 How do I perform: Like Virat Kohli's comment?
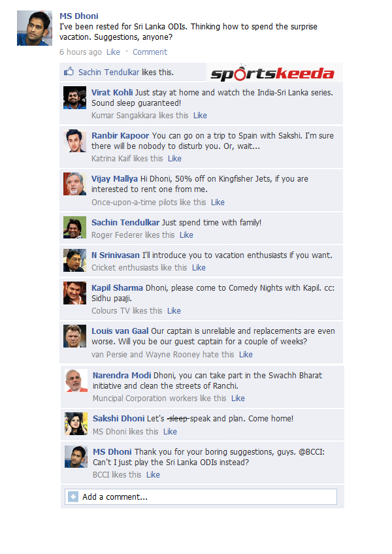200,116
